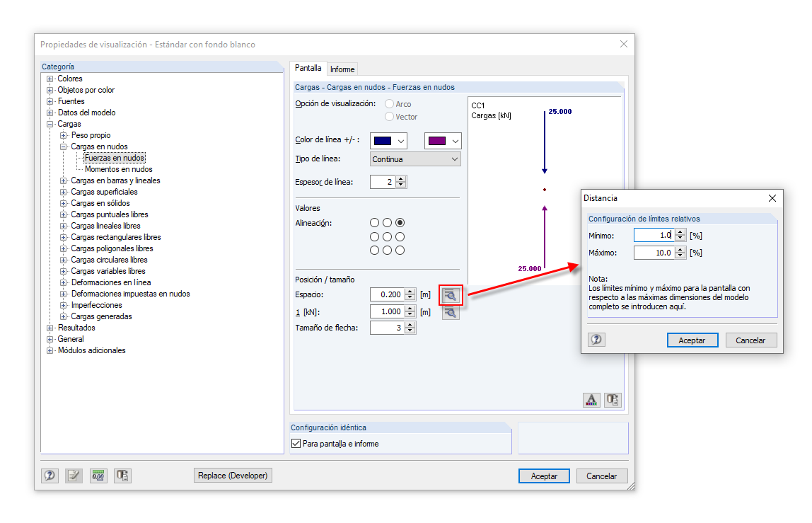Expand the Fuentes tree node

pyautogui.click(x=50, y=102)
